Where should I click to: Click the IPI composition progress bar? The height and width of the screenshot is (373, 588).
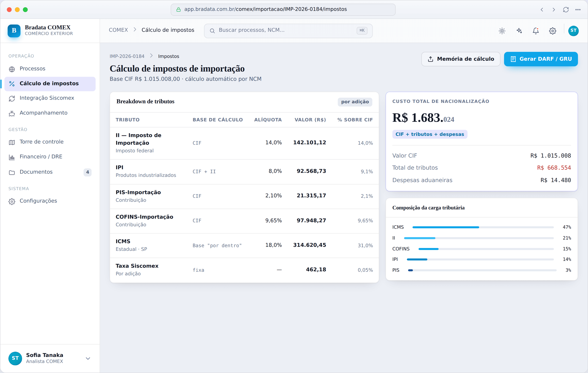[480, 259]
